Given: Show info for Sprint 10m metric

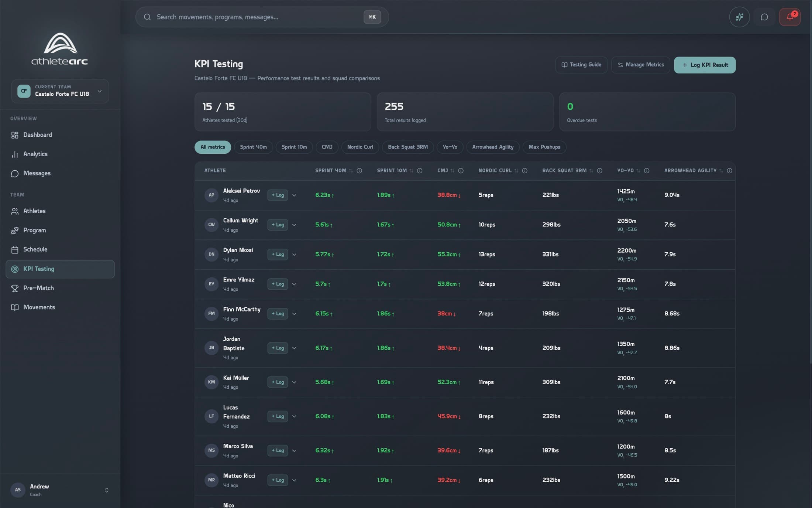Looking at the screenshot, I should pos(420,171).
